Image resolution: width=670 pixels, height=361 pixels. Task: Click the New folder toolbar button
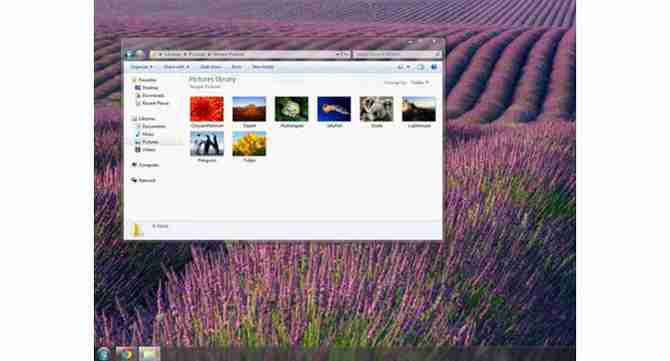262,67
